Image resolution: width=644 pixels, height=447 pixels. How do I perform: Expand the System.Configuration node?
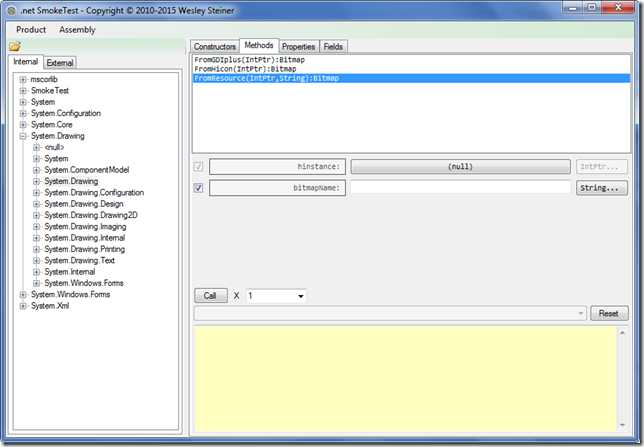click(x=23, y=113)
